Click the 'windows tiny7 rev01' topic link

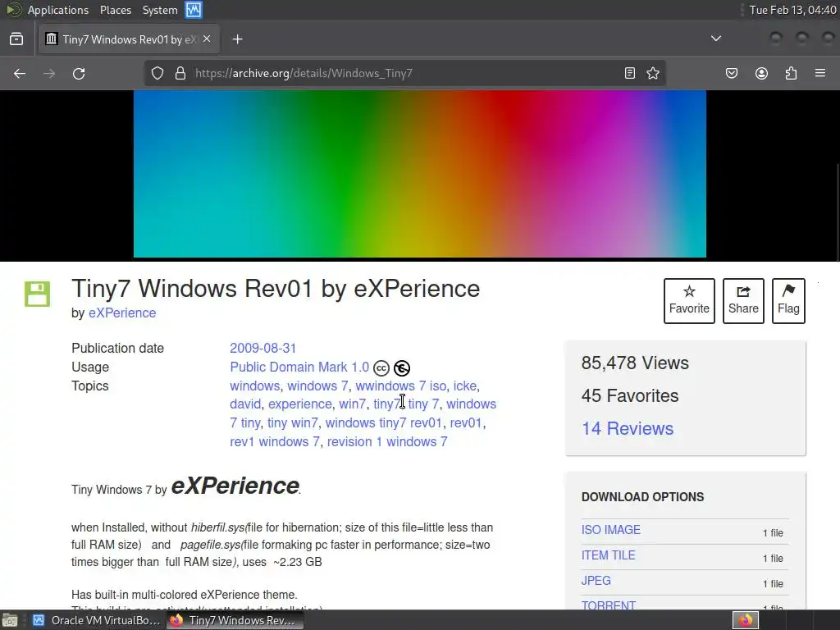[x=384, y=422]
